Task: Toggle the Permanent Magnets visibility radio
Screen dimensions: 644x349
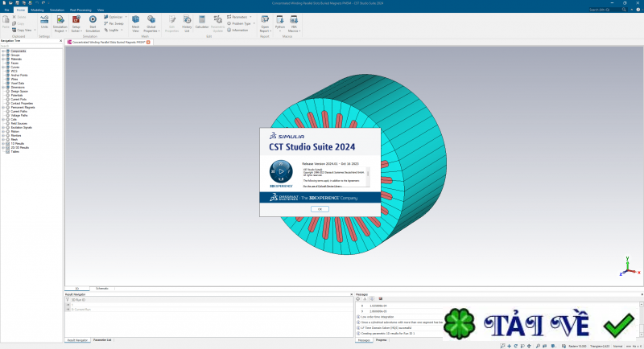Action: point(8,108)
